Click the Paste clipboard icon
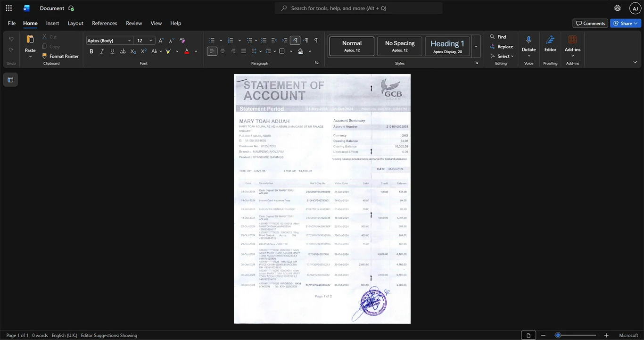Image resolution: width=644 pixels, height=340 pixels. (30, 40)
